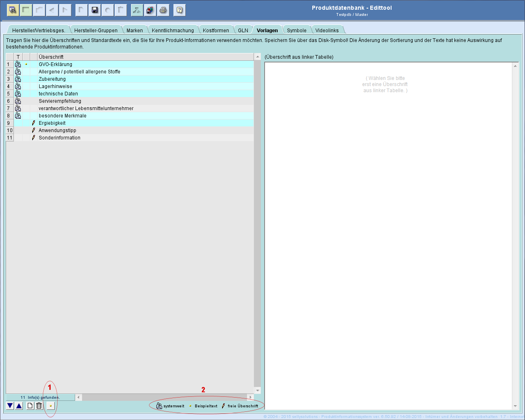The width and height of the screenshot is (525, 420).
Task: Move the selected entry up with the blue up arrow
Action: pyautogui.click(x=19, y=406)
